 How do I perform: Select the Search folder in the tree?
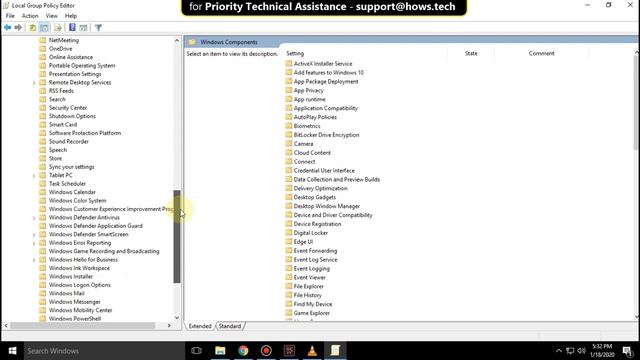point(57,99)
